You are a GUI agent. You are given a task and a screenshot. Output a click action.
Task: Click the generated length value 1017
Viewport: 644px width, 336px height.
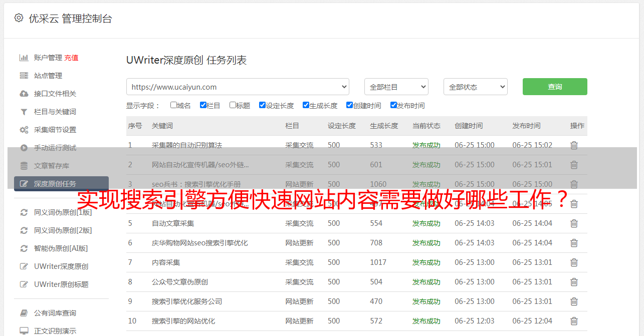[x=378, y=262]
